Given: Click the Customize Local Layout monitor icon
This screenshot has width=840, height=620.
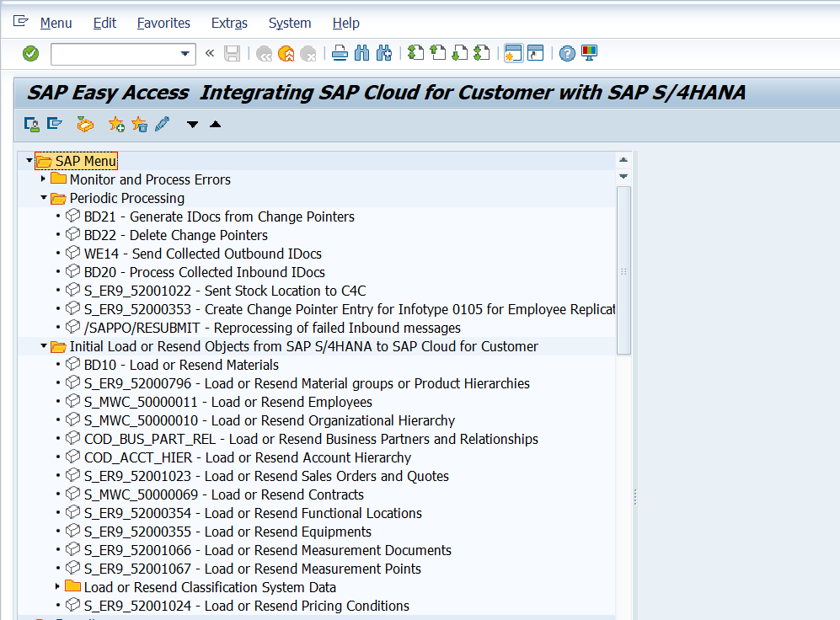Looking at the screenshot, I should click(x=589, y=54).
